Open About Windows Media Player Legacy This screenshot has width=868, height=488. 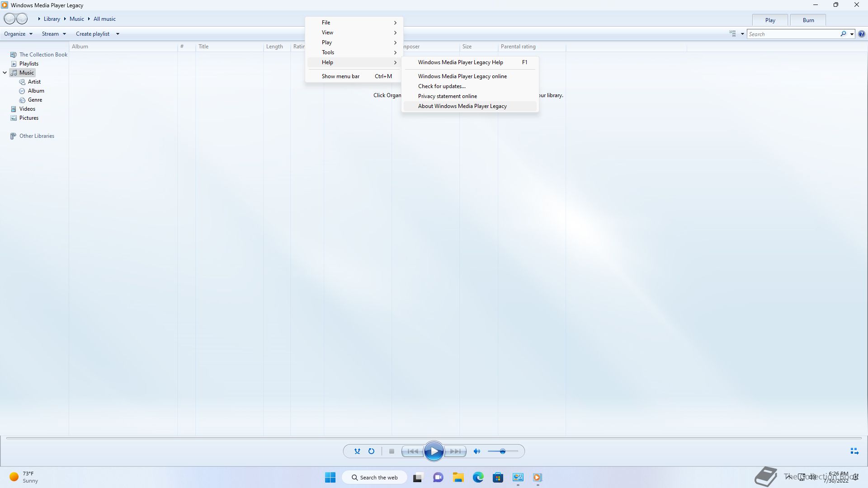coord(470,106)
